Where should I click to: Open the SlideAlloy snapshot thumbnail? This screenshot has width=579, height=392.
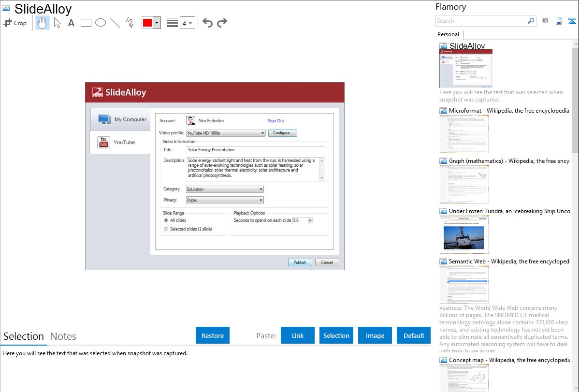(x=466, y=69)
